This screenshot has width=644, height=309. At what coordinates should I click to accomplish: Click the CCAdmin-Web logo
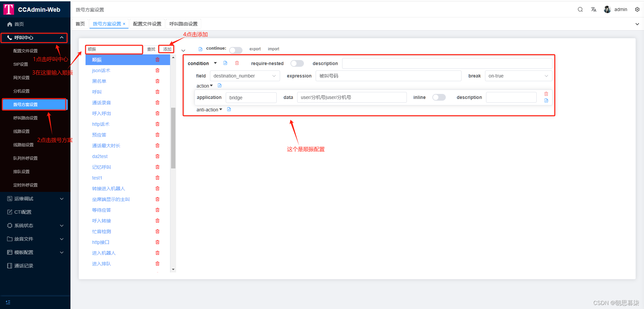(x=9, y=9)
